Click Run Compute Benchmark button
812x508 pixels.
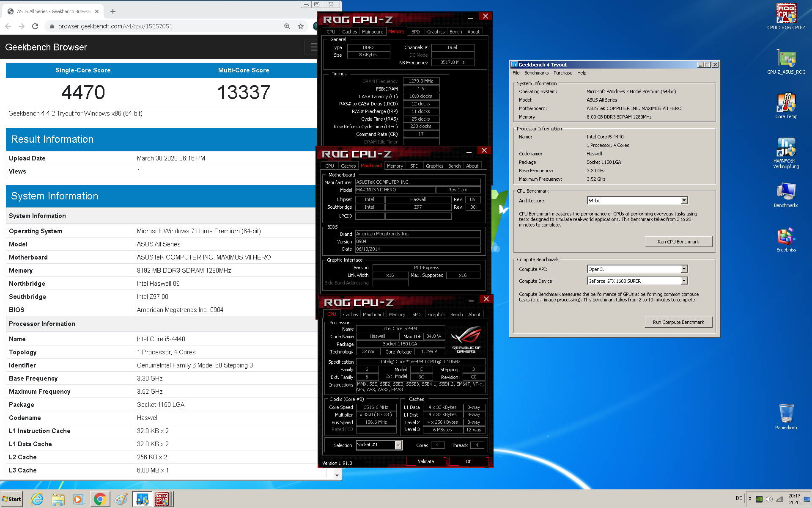(678, 322)
